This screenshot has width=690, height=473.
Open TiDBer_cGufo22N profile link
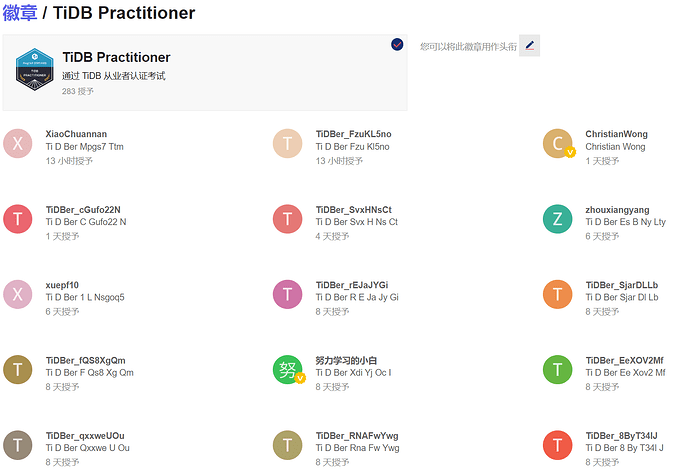click(x=83, y=210)
